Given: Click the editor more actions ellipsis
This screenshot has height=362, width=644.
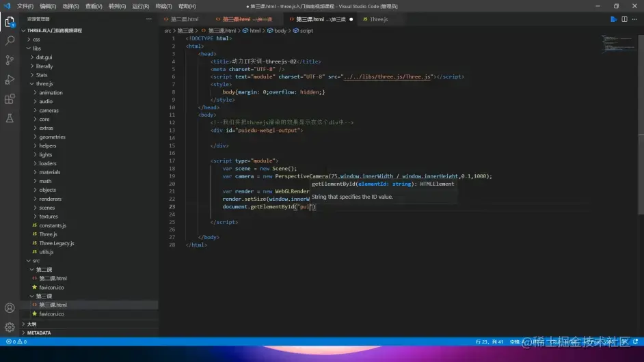Looking at the screenshot, I should click(x=635, y=19).
